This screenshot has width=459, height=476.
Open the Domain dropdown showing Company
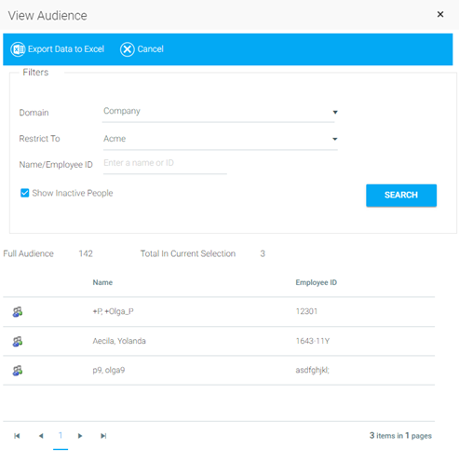point(220,112)
